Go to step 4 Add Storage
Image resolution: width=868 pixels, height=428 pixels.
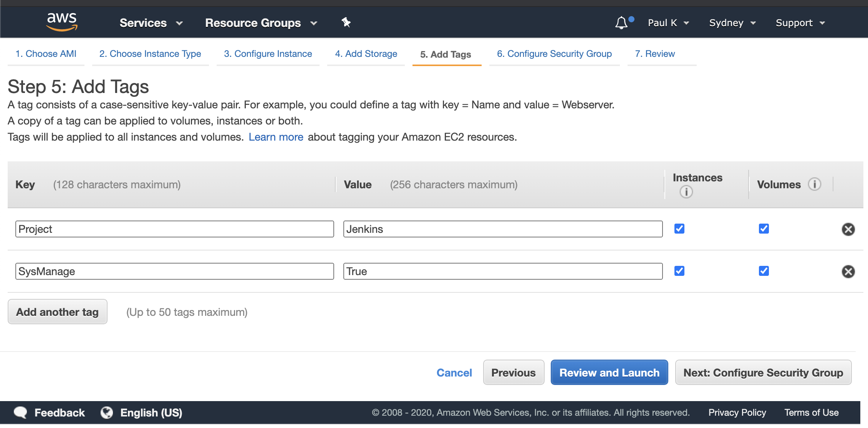pyautogui.click(x=366, y=54)
